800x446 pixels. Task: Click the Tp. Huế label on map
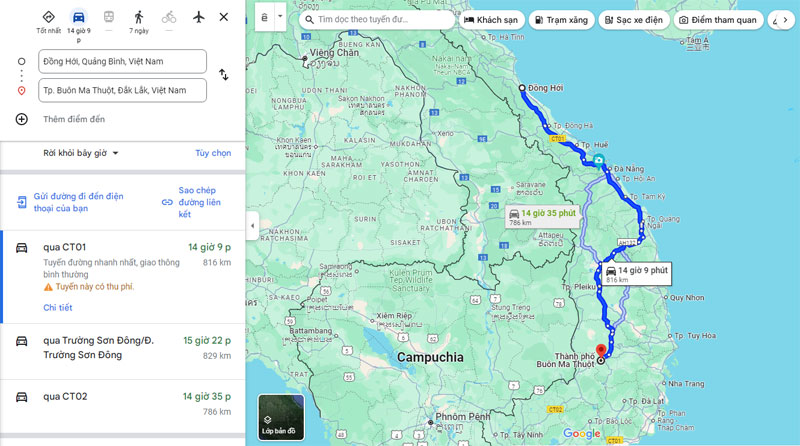594,145
